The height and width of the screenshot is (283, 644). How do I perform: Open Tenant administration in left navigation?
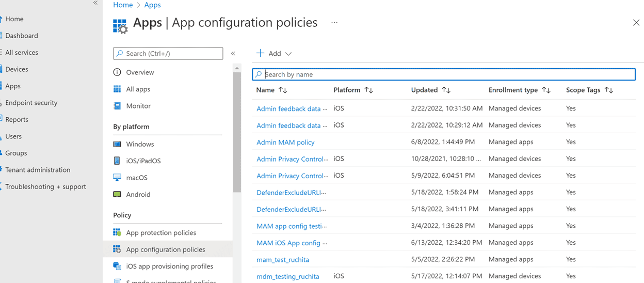(x=38, y=170)
